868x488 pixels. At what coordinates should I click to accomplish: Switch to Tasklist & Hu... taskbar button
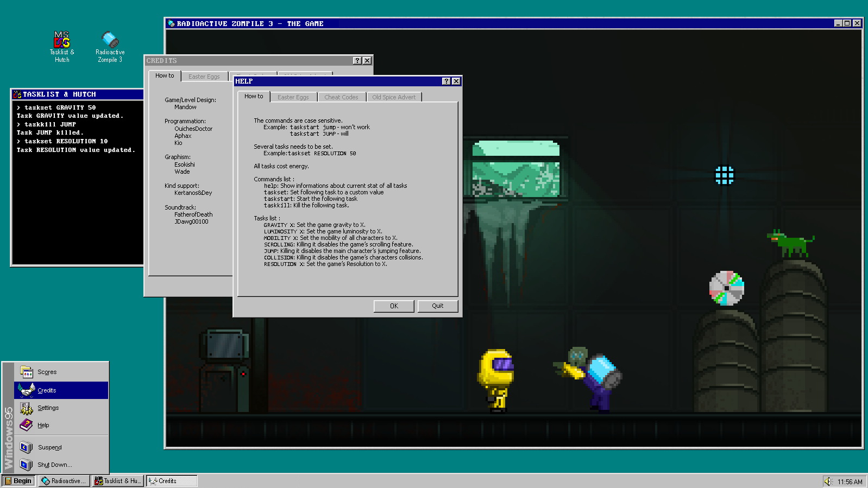coord(118,481)
